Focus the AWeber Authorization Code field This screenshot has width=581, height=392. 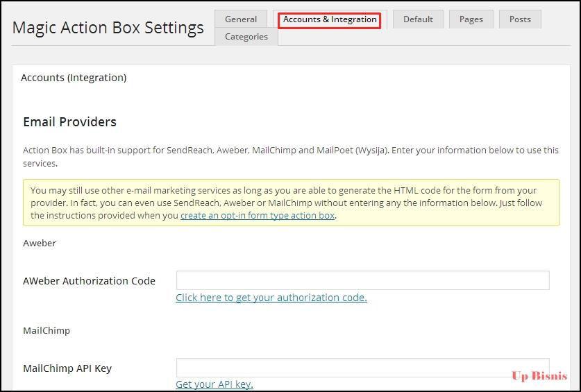click(363, 280)
